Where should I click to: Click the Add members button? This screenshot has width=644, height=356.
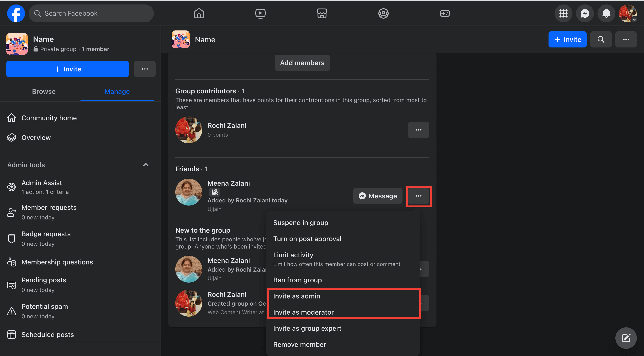[302, 62]
